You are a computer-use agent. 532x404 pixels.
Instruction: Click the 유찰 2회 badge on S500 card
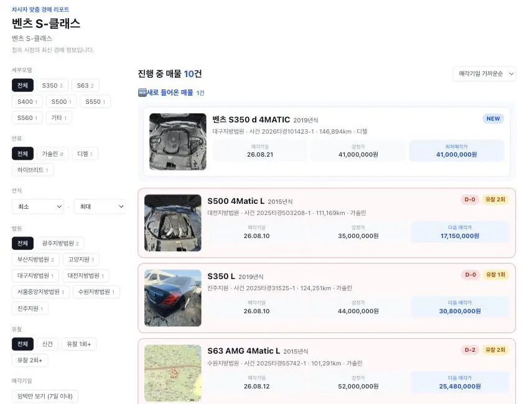(x=495, y=200)
